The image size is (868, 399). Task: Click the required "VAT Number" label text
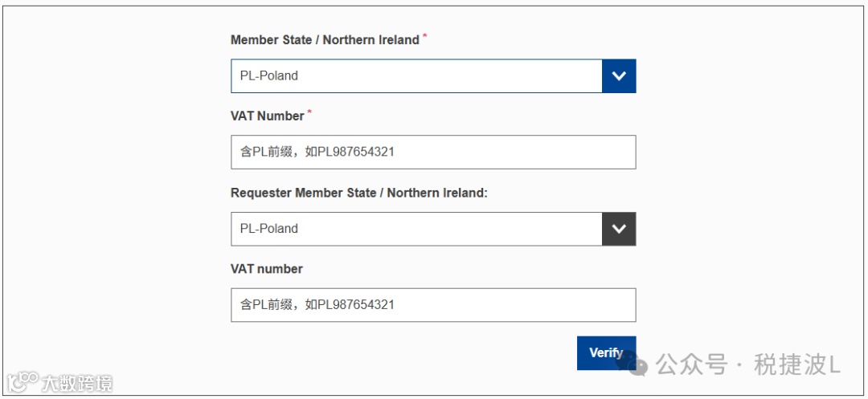point(267,116)
